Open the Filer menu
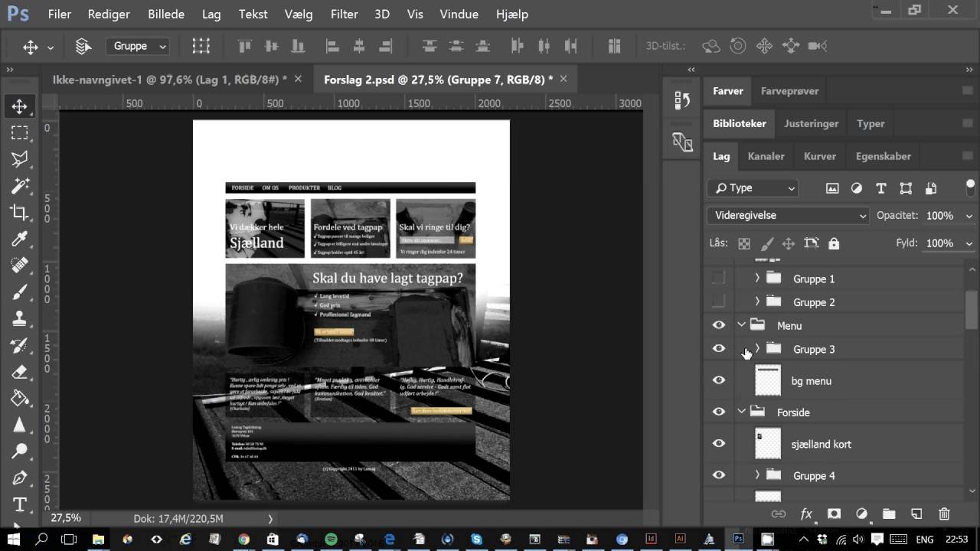 coord(59,14)
